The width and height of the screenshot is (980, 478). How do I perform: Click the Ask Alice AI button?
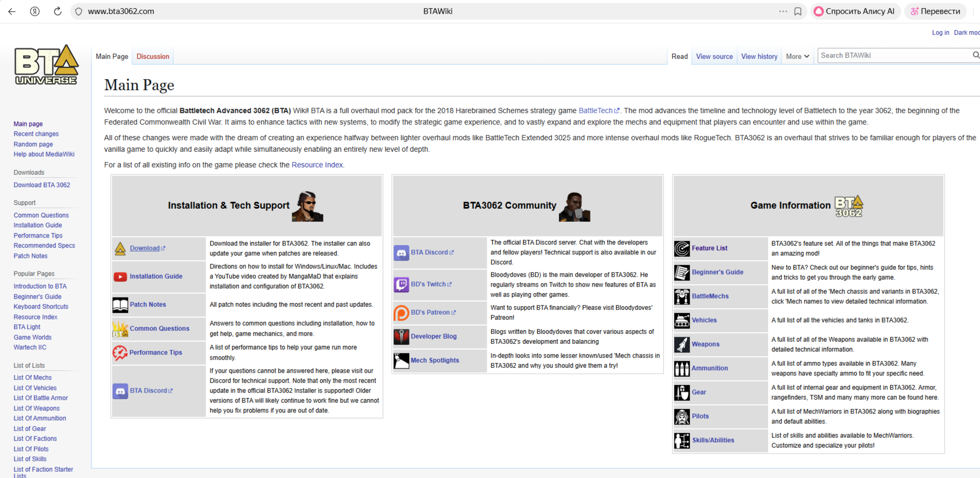(x=855, y=11)
